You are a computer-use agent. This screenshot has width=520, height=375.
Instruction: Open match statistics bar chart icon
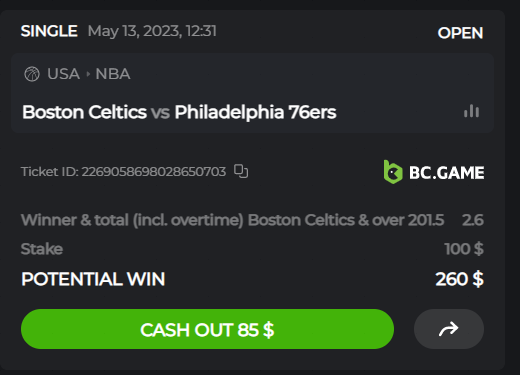pyautogui.click(x=471, y=111)
